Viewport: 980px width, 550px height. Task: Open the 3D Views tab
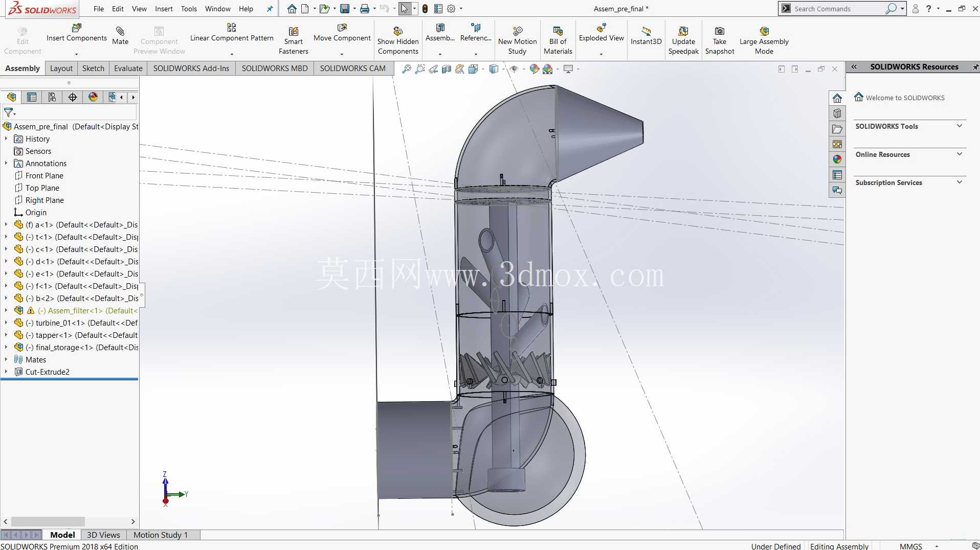103,535
